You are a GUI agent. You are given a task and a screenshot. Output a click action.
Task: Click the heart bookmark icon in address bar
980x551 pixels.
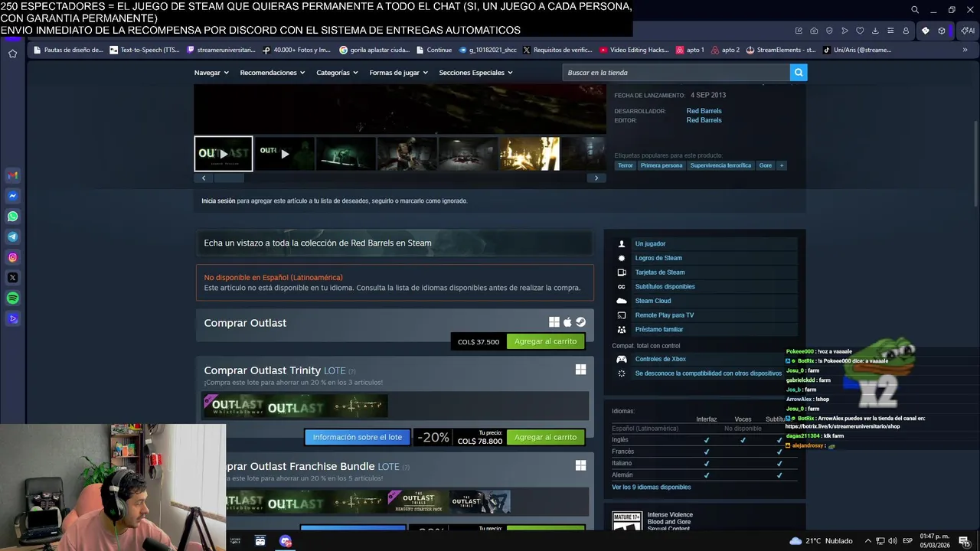click(860, 31)
